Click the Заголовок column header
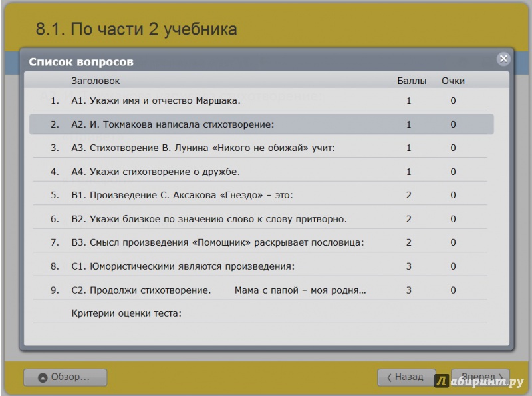The image size is (532, 396). 95,81
